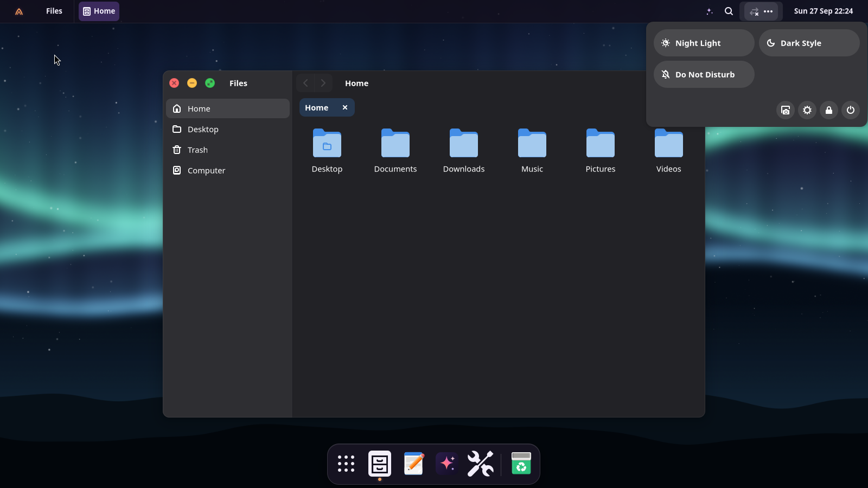
Task: Open the Documents folder
Action: [395, 143]
